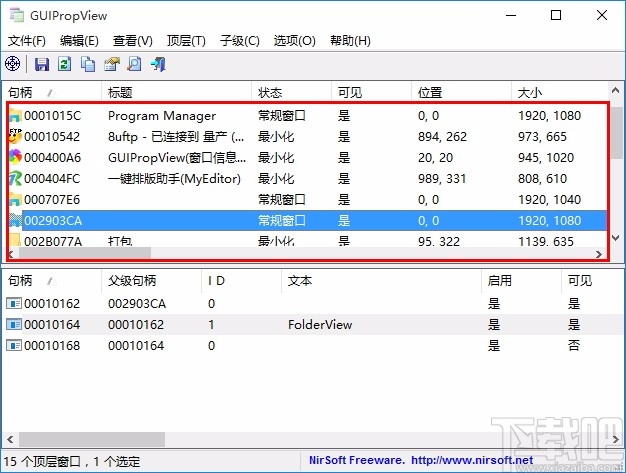The height and width of the screenshot is (473, 626).
Task: Click the position value 989, 331
Action: pyautogui.click(x=442, y=178)
